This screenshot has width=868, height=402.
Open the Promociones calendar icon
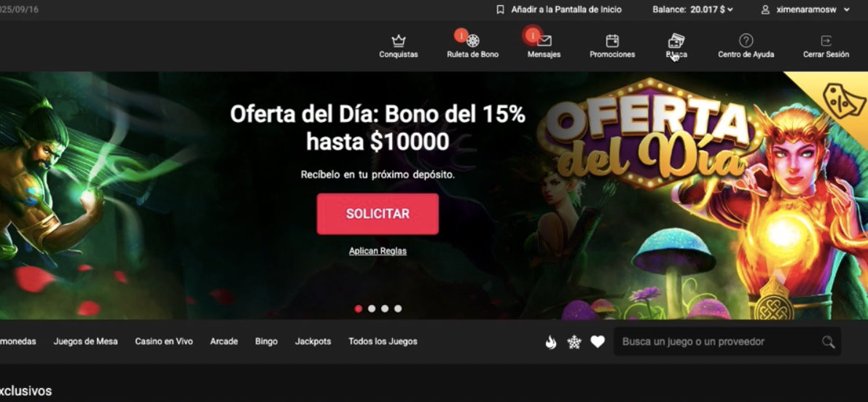pos(612,40)
